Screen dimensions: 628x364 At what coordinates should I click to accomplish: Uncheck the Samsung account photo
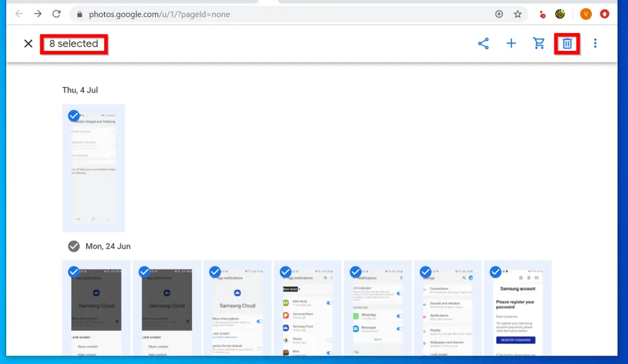click(x=495, y=271)
